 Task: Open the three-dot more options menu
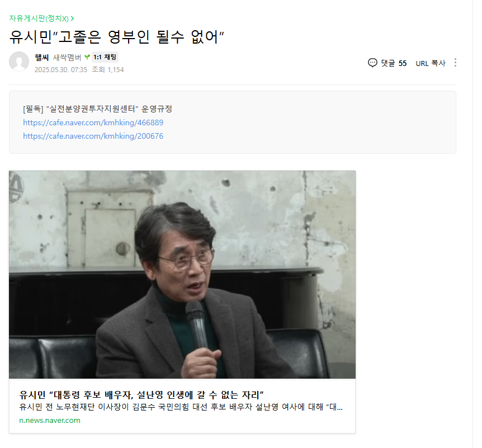point(455,63)
